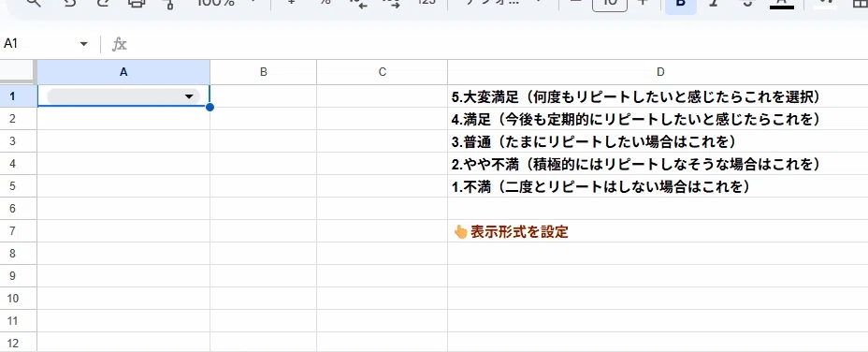
Task: Select row 3 header
Action: (x=19, y=141)
